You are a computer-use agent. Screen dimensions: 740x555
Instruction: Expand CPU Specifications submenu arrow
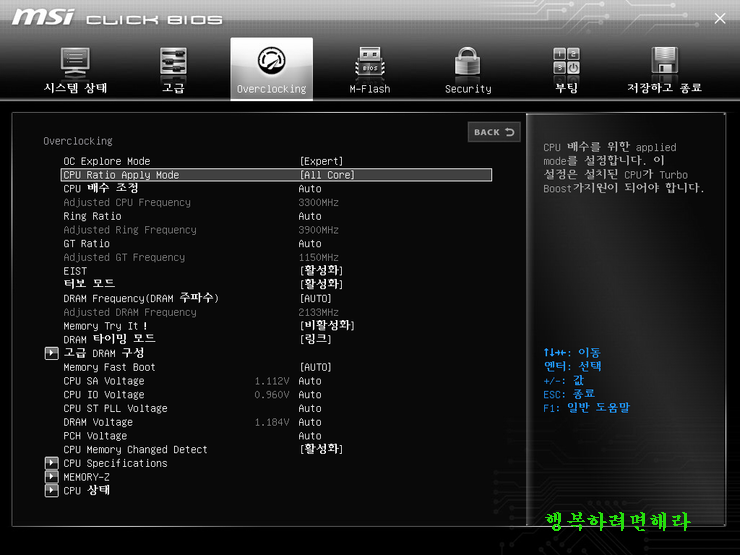[51, 463]
